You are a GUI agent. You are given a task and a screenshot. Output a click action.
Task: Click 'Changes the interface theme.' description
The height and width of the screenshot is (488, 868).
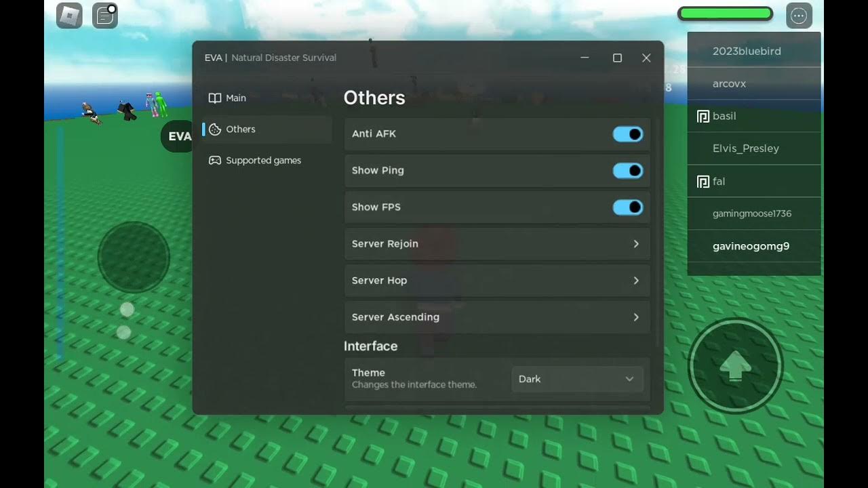point(414,385)
